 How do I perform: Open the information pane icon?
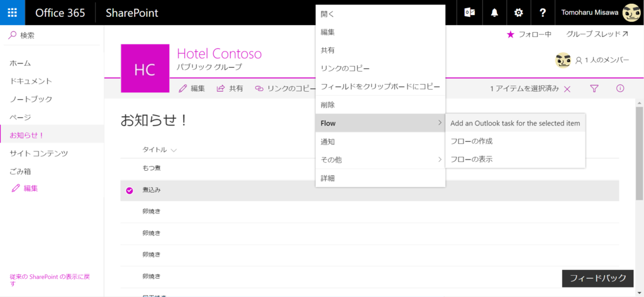620,88
